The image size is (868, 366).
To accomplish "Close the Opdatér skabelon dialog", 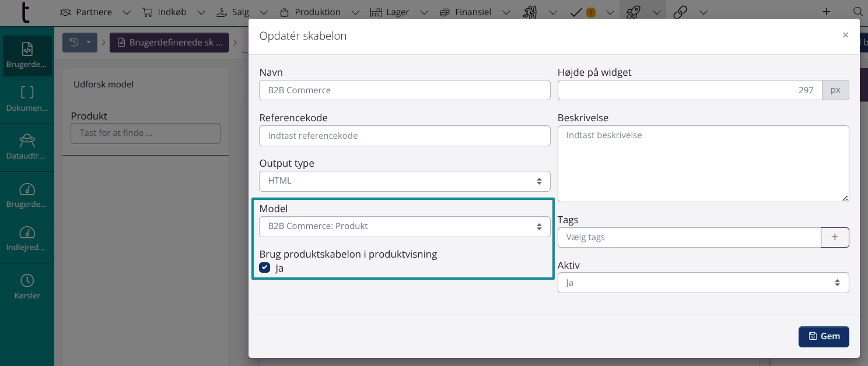I will point(845,35).
